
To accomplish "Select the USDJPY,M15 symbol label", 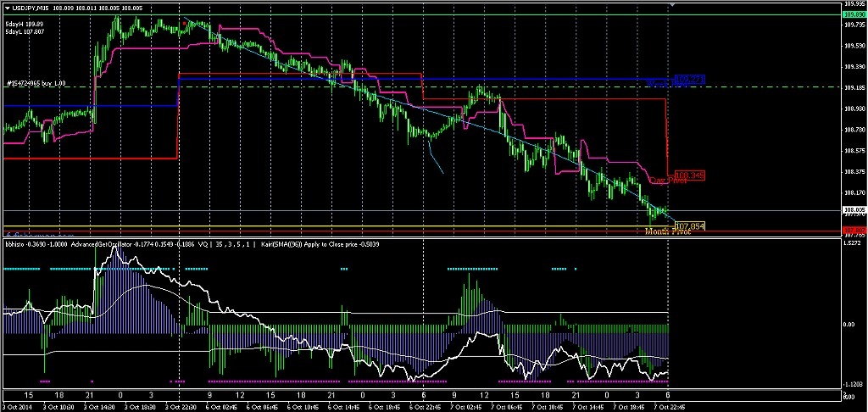I will 31,8.
